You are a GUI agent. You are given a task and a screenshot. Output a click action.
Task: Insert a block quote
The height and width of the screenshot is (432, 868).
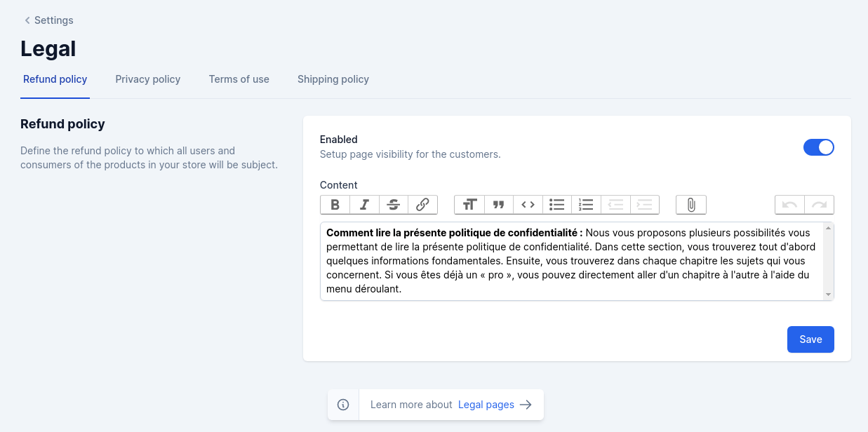pyautogui.click(x=499, y=205)
